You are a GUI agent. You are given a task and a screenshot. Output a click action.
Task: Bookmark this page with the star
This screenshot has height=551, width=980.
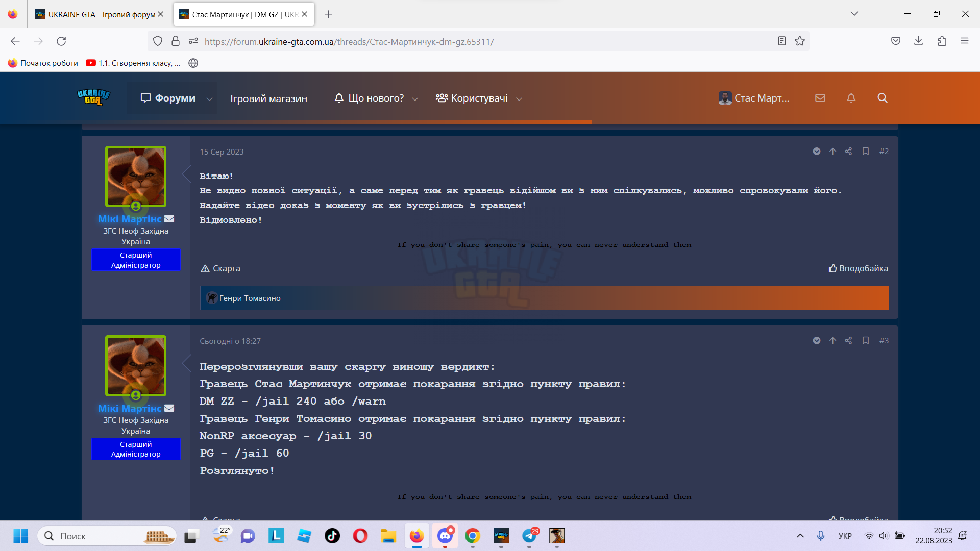(x=800, y=41)
